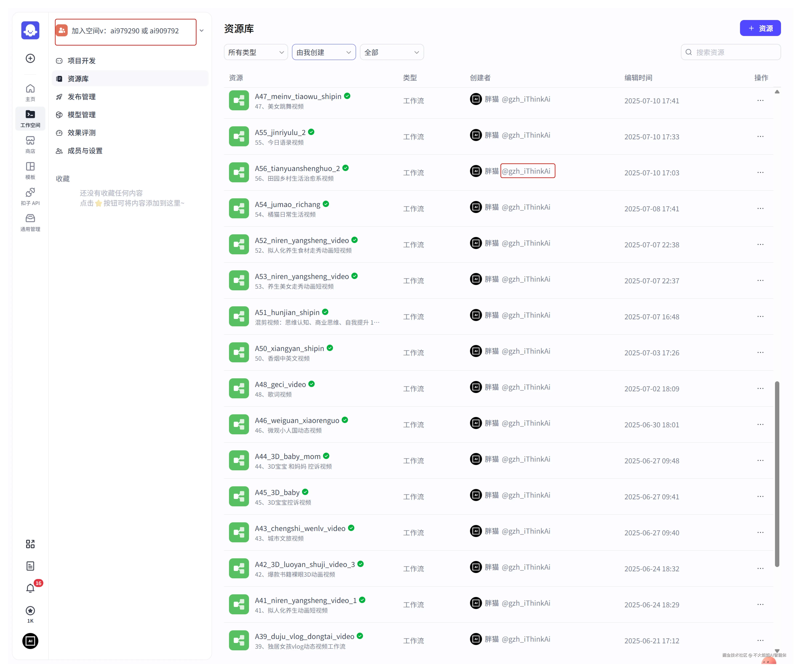Click A41_niren_yangsheng_video_1 name
Image resolution: width=801 pixels, height=672 pixels.
[305, 600]
